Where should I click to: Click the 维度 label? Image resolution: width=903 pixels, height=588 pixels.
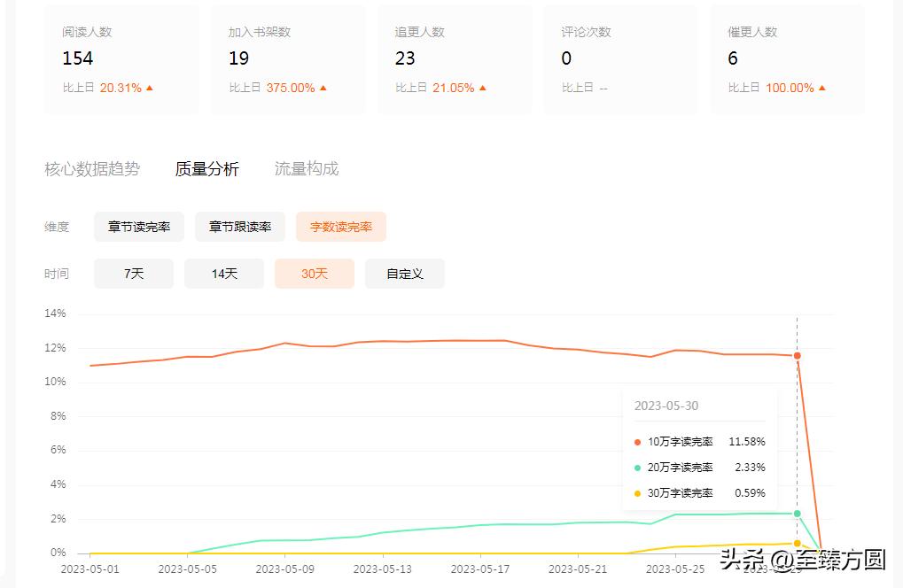click(x=57, y=227)
